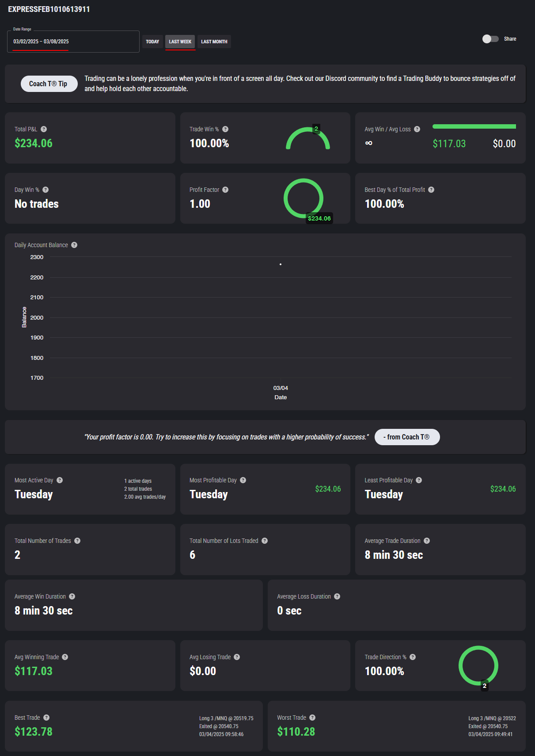
Task: Click Profit Factor question mark icon
Action: 225,190
